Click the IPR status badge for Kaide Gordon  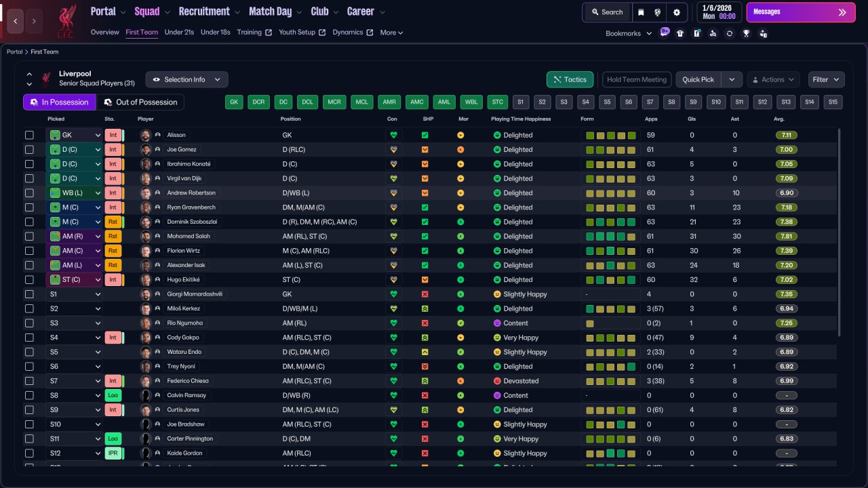[113, 453]
